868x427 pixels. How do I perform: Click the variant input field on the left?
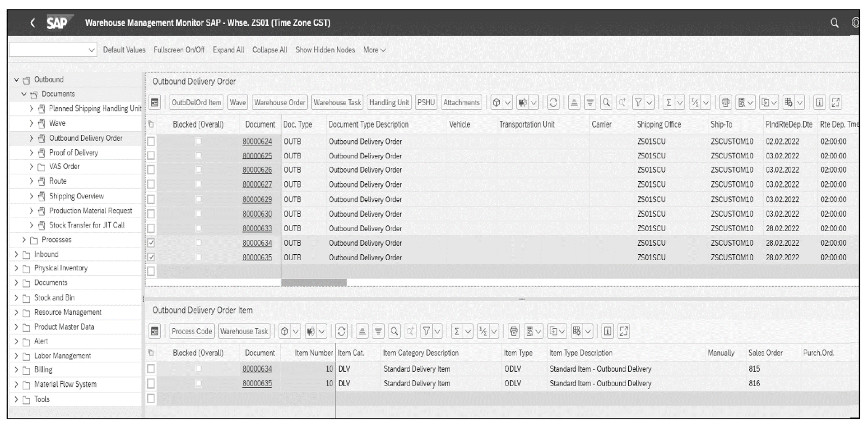pos(50,50)
